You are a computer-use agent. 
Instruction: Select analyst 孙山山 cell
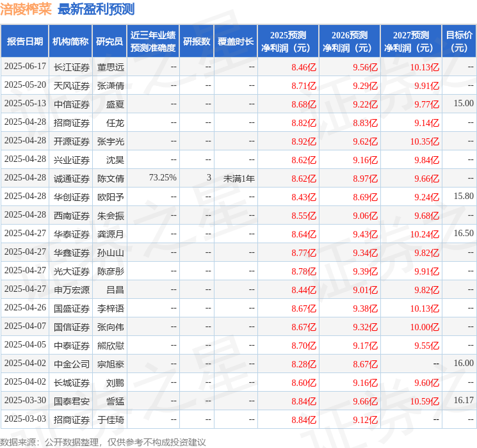point(110,253)
